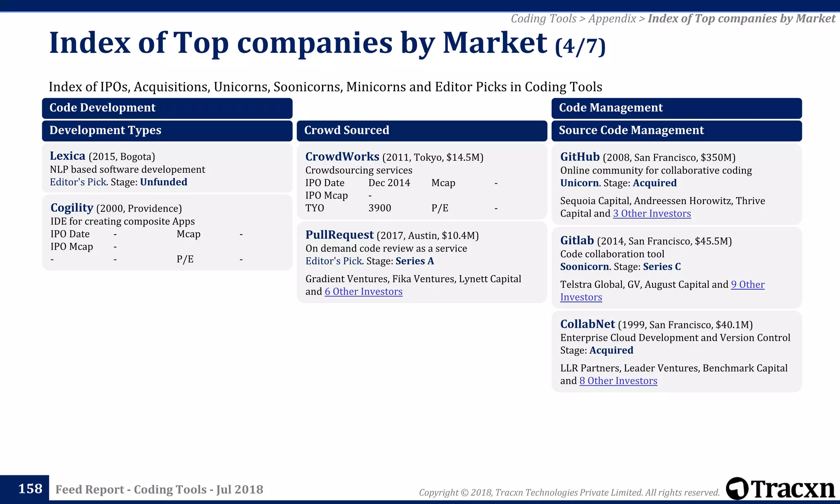Click the PullRequest company name
Image resolution: width=840 pixels, height=504 pixels.
[340, 235]
